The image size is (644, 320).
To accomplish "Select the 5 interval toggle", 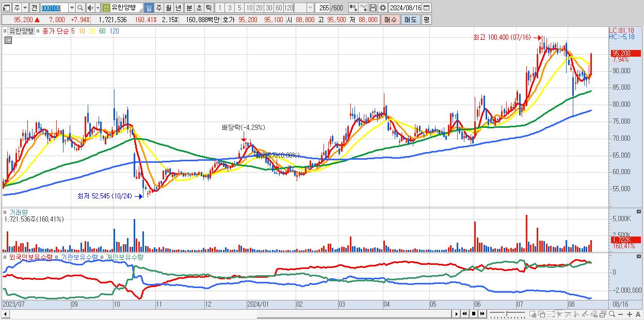I will 239,8.
